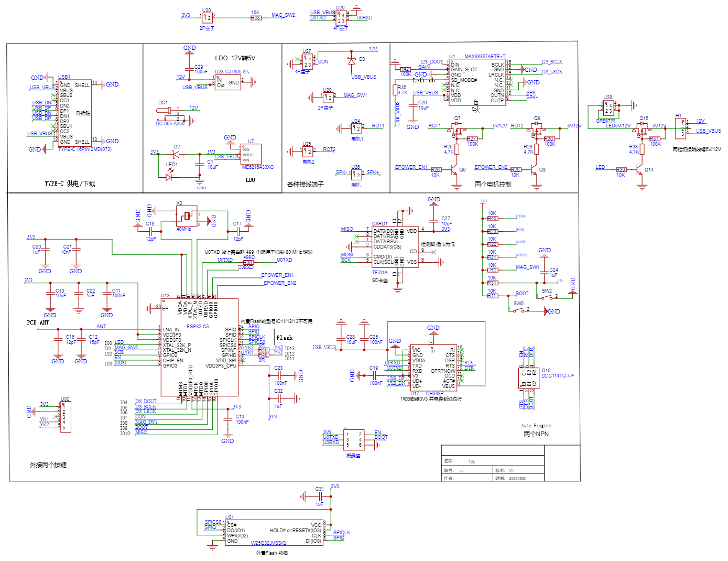728x561 pixels.
Task: Click the R36 499Ω resistor symbol
Action: coord(248,262)
